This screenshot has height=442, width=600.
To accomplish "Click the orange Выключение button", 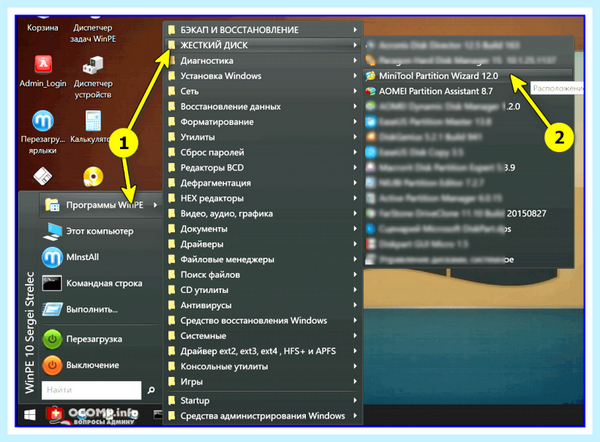I will point(52,365).
